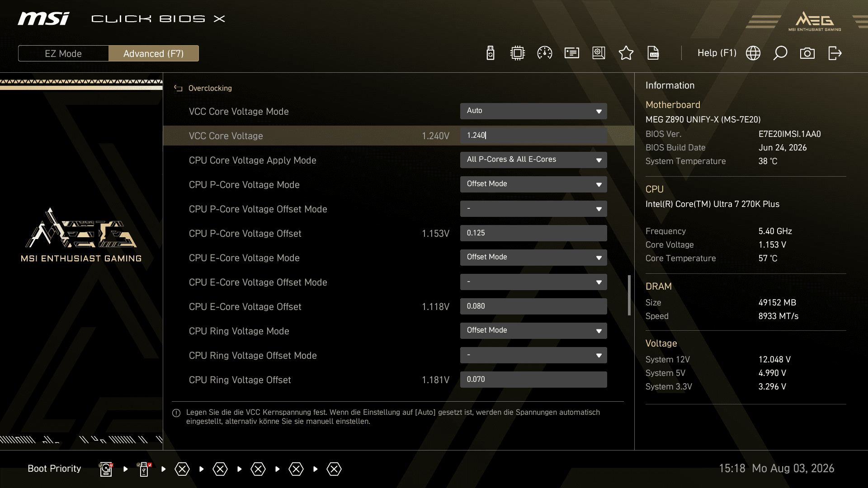This screenshot has height=488, width=868.
Task: Click the System 12V reading 12.048 V
Action: click(x=775, y=360)
